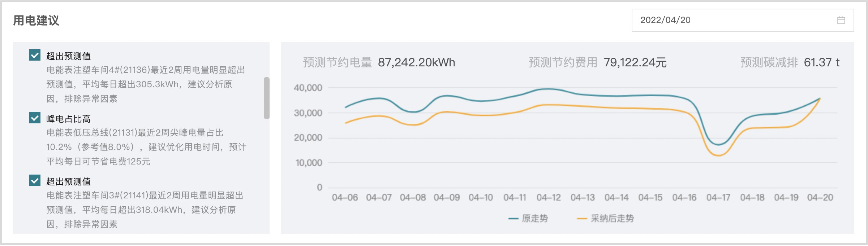The image size is (868, 246).
Task: Click the 预测碳减排 61.37 t value
Action: click(821, 62)
